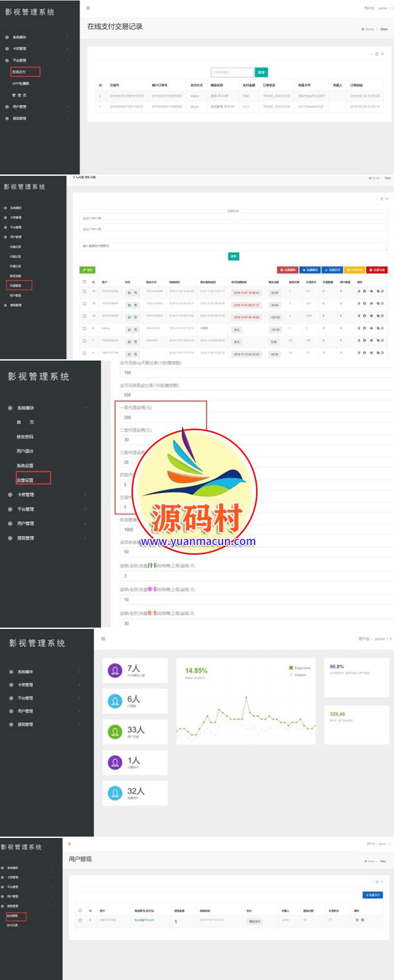Expand 用户管理 menu on operations settings page
The image size is (394, 980).
[x=47, y=523]
